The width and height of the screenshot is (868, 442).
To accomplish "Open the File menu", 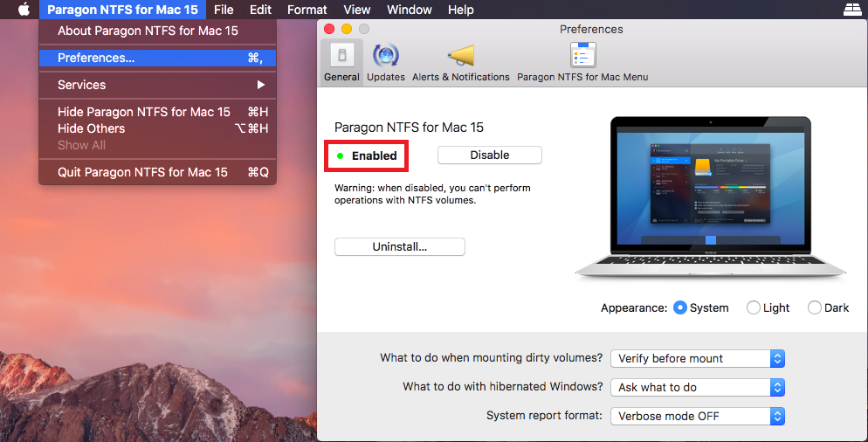I will pos(224,10).
